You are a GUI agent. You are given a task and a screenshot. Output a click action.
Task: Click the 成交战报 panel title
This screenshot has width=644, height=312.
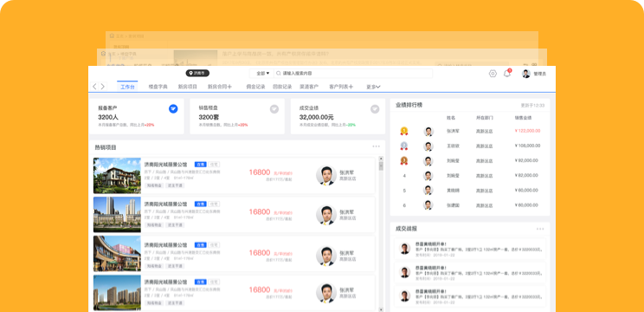(406, 229)
